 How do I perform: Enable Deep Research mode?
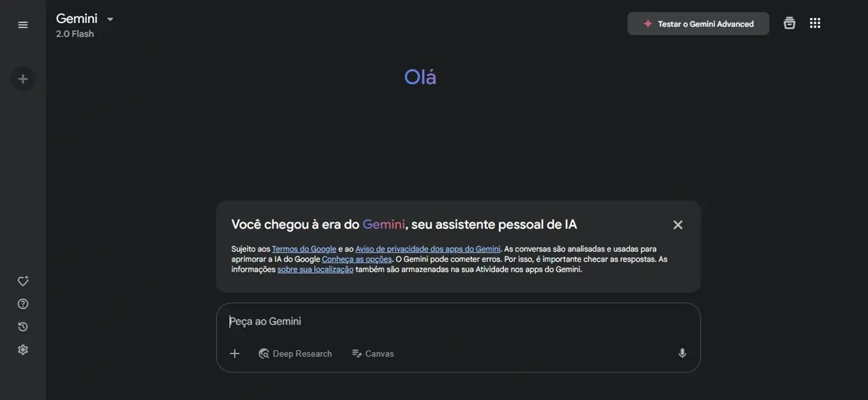tap(295, 353)
